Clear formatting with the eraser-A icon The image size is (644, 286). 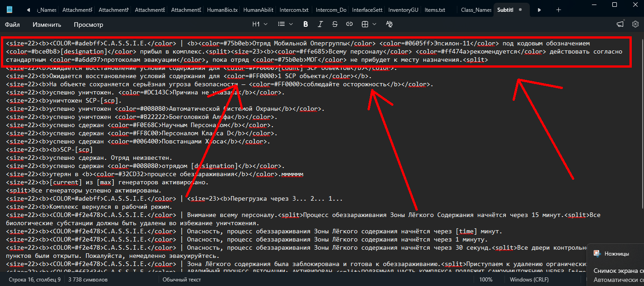coord(389,24)
